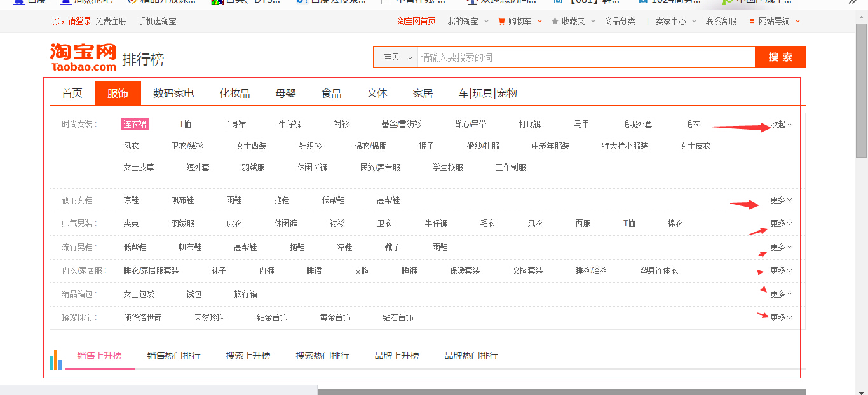Choose the 旅行箱 category
868x395 pixels.
point(245,294)
